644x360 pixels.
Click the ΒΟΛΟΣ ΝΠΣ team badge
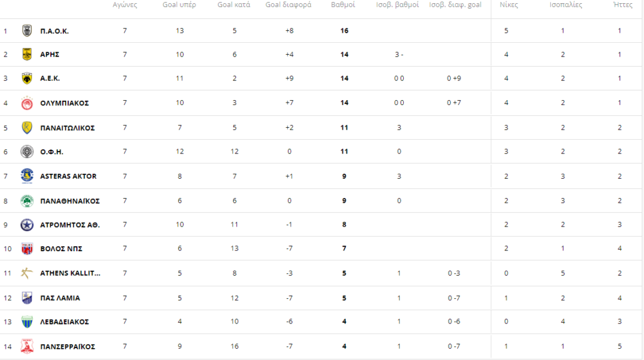(27, 249)
